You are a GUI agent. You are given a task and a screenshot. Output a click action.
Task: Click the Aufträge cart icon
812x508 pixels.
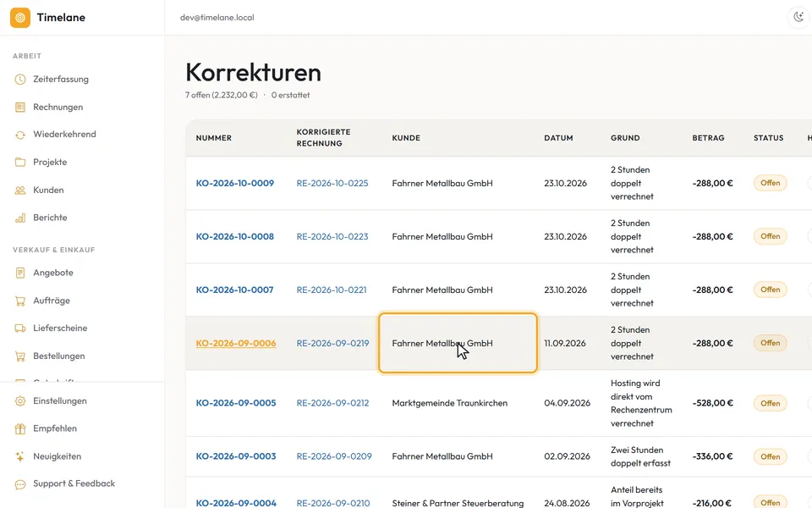(20, 301)
